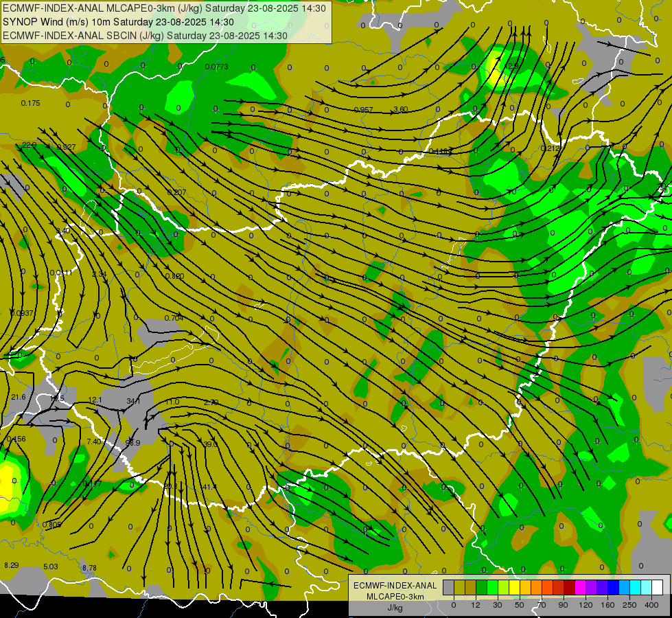Click the 'ECMWF-INDEX-ANAL SBCIN (J/kg)' title line
The image size is (672, 618).
point(145,36)
